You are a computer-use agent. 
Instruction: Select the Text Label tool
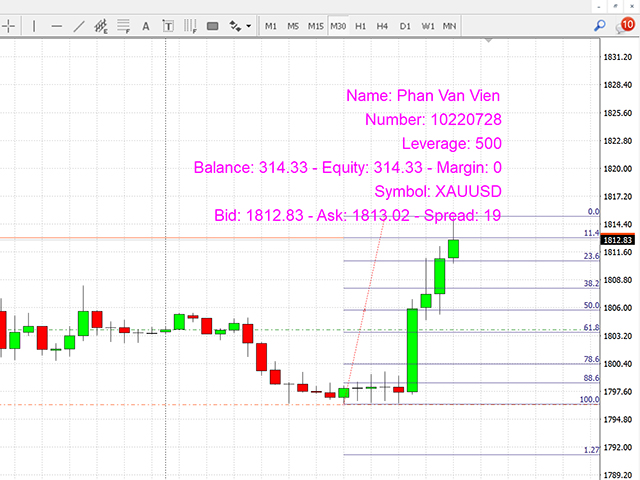[168, 27]
